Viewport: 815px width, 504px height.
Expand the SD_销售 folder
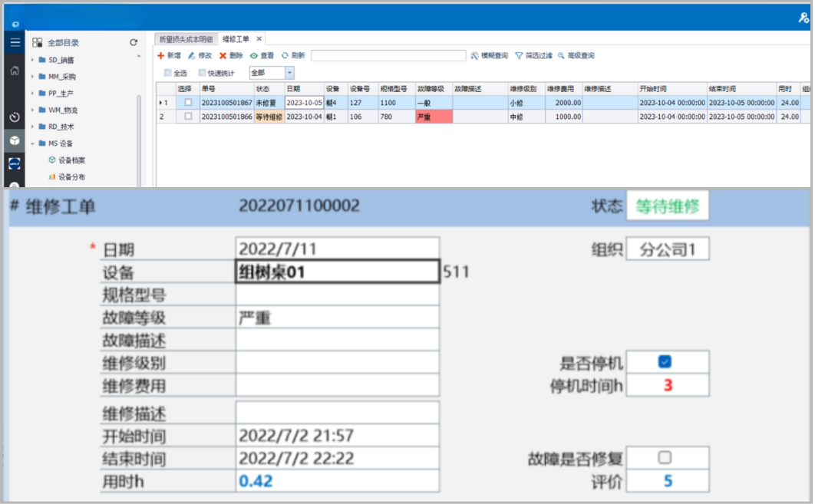click(x=32, y=60)
